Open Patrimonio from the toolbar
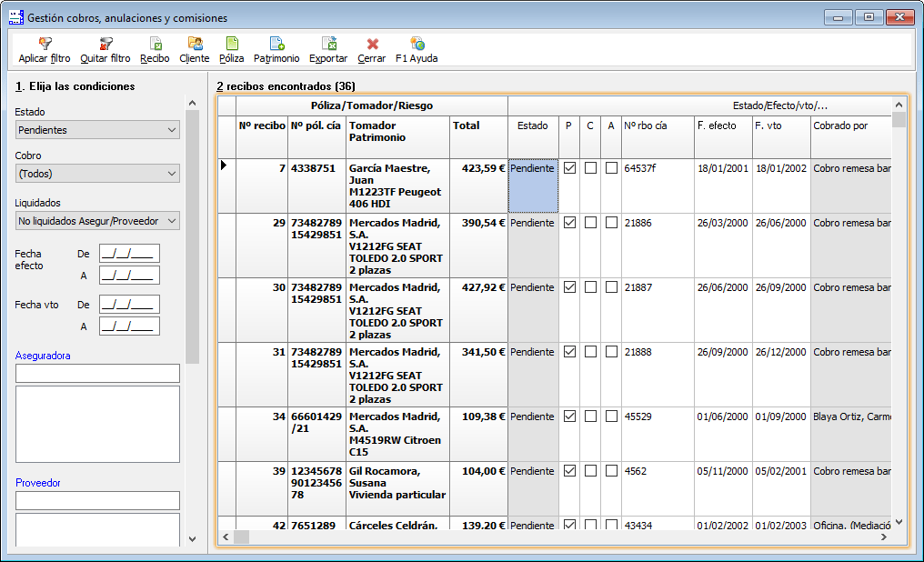This screenshot has height=562, width=924. [276, 50]
